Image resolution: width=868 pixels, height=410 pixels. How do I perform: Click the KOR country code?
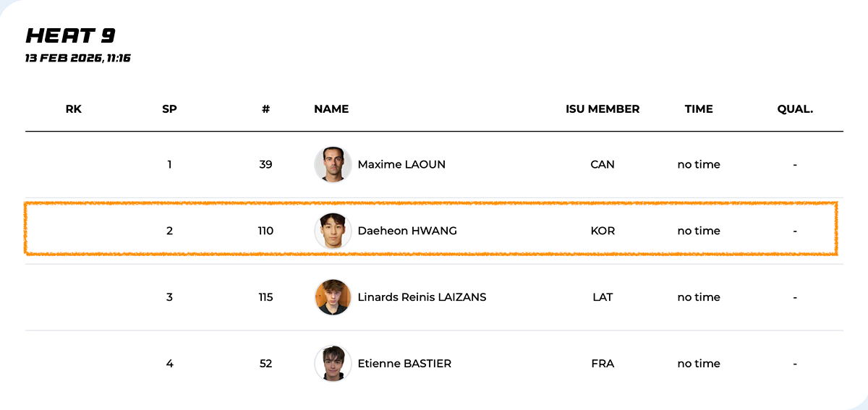coord(603,231)
